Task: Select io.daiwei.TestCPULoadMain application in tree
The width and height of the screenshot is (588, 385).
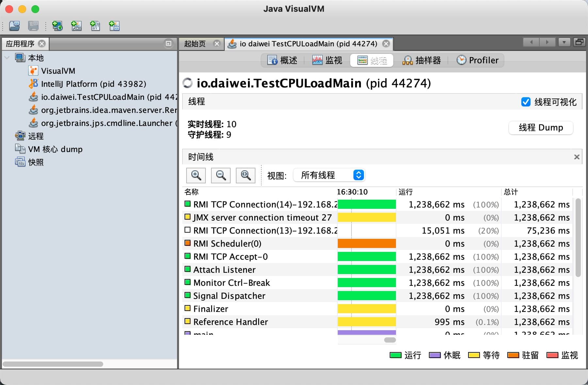Action: [109, 97]
